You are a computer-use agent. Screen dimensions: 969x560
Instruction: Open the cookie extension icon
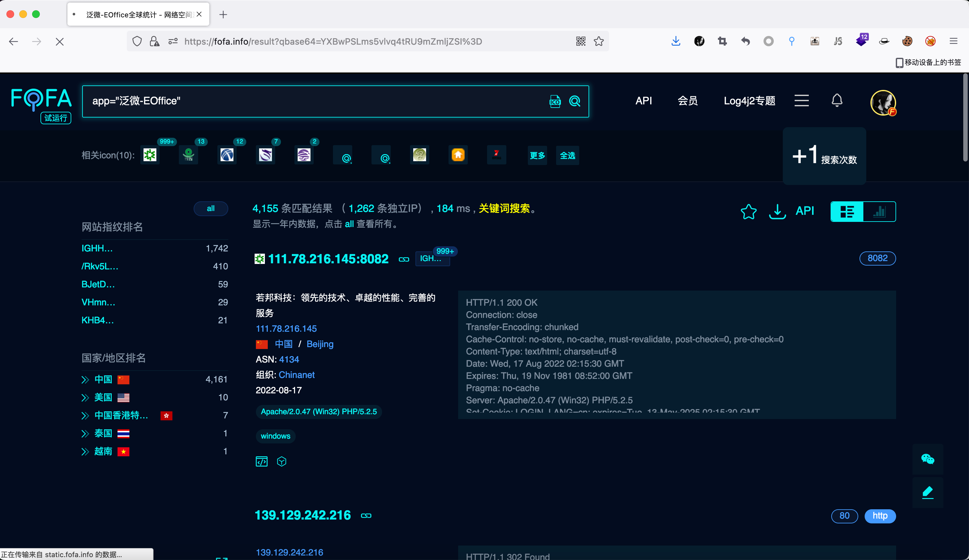[x=907, y=41]
